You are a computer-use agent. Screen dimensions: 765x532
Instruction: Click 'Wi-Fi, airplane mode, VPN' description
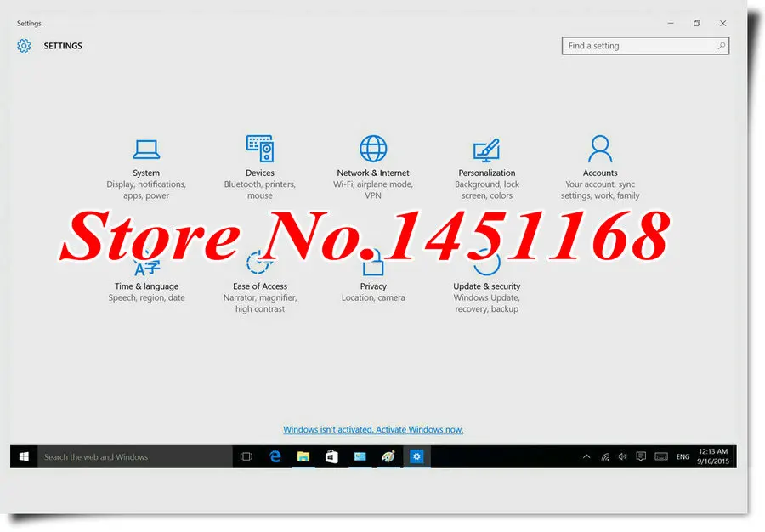click(x=373, y=190)
